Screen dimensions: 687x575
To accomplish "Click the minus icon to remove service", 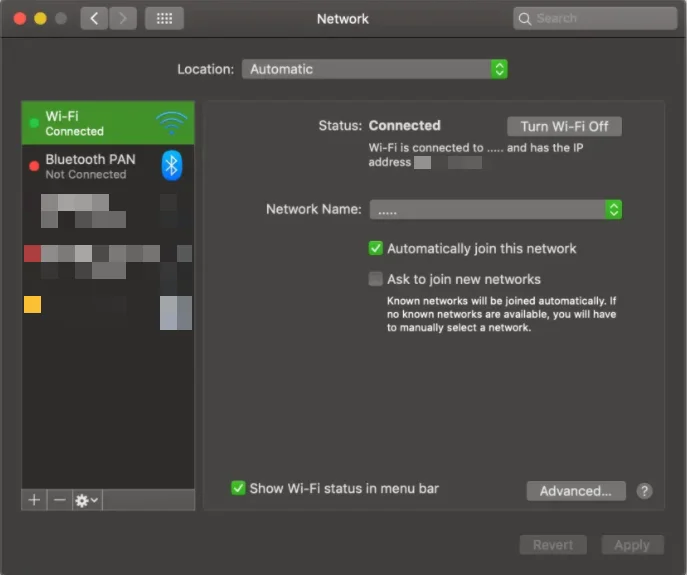I will click(59, 500).
